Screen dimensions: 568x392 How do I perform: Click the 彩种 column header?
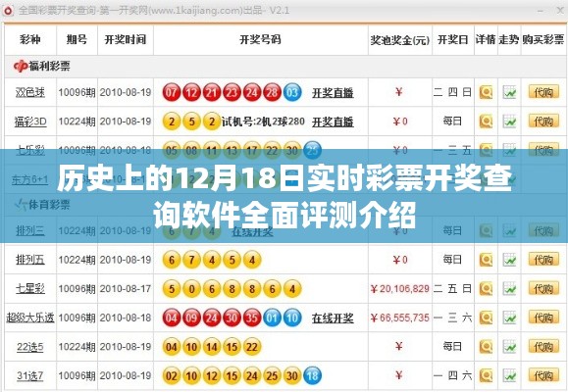[x=30, y=39]
